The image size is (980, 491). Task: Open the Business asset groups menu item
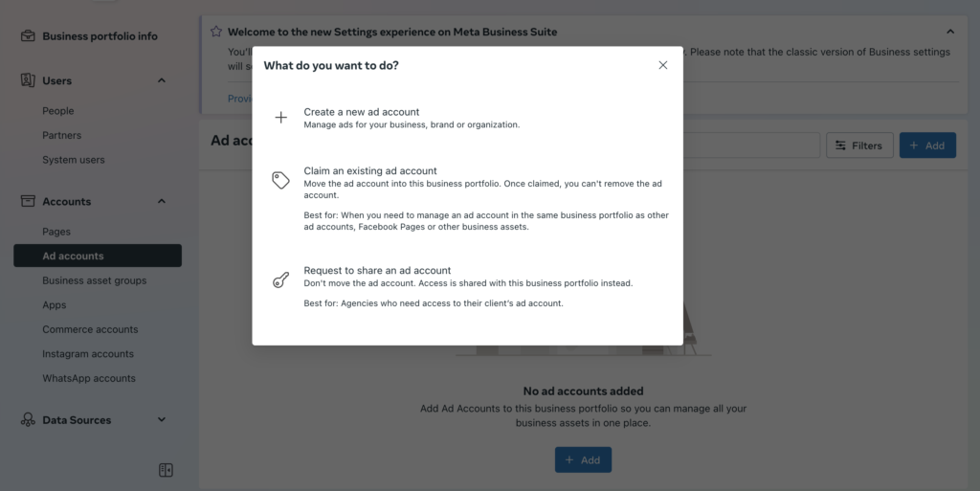(95, 280)
